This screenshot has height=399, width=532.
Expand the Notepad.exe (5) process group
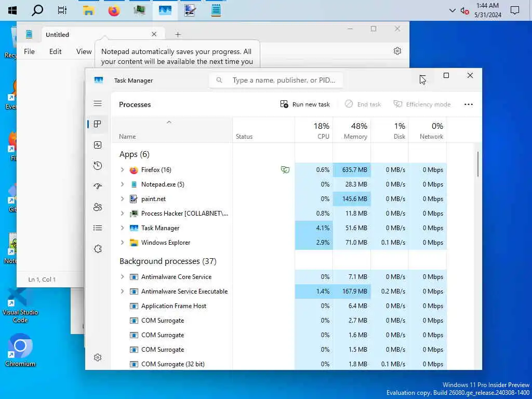click(x=123, y=184)
